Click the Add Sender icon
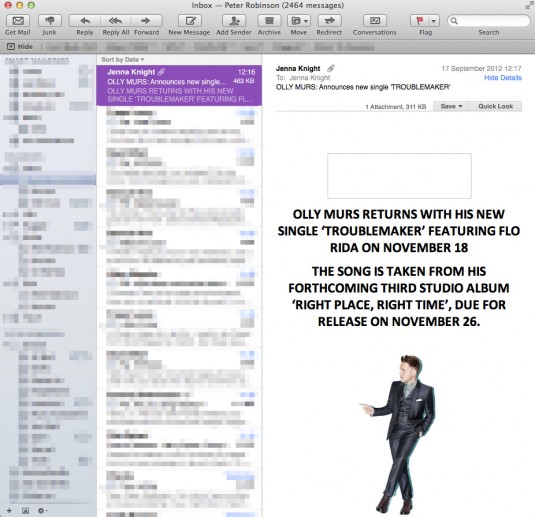The width and height of the screenshot is (535, 517). [x=234, y=21]
